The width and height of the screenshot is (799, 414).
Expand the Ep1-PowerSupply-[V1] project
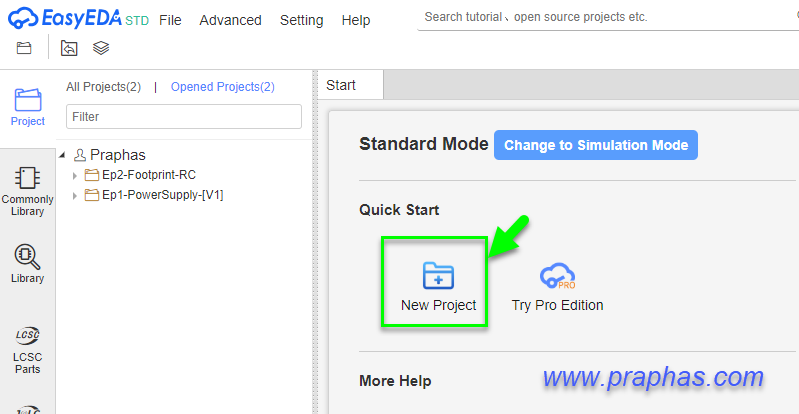point(75,195)
